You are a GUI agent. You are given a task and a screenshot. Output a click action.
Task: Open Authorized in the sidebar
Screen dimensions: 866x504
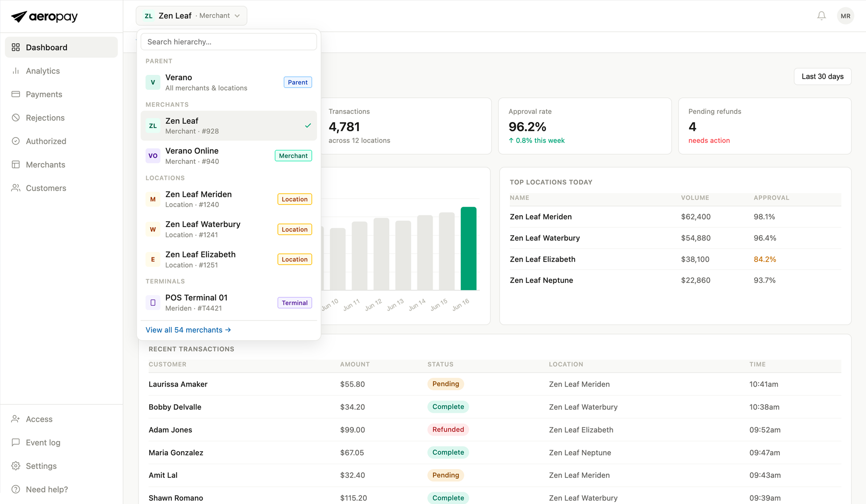(x=61, y=141)
